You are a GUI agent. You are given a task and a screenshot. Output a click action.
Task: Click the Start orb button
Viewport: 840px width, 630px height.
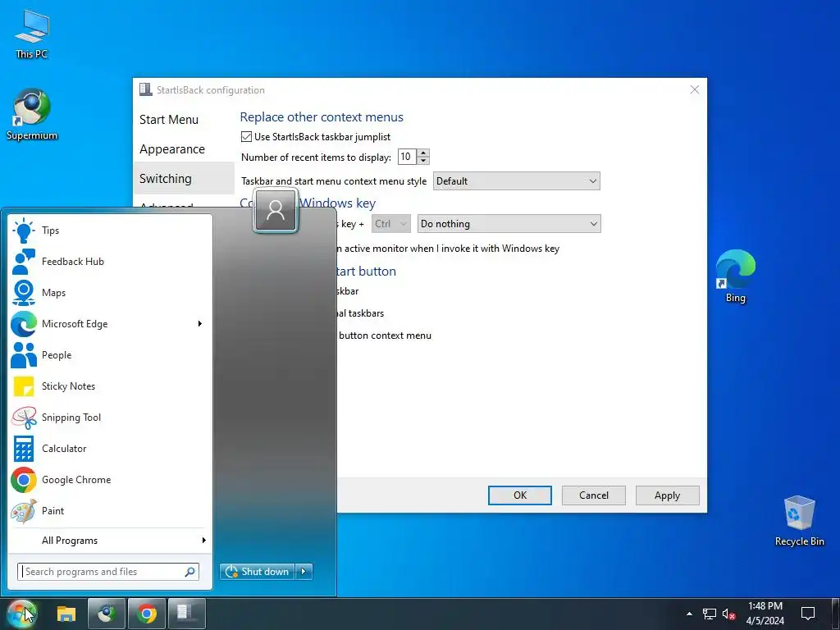[x=21, y=614]
